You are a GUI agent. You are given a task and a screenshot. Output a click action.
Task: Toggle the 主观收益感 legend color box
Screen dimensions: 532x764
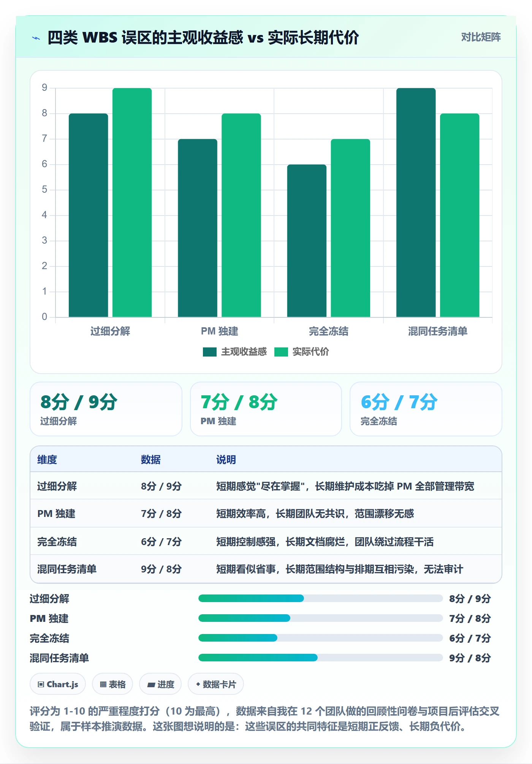pos(209,352)
